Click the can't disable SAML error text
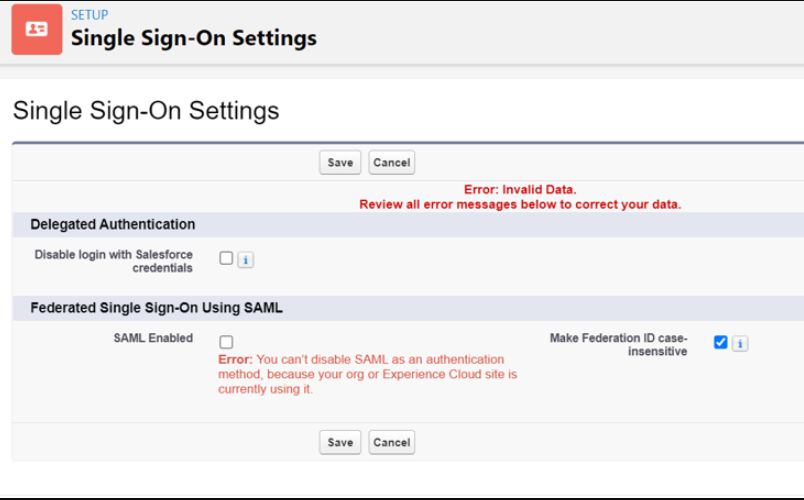The width and height of the screenshot is (804, 500). click(x=367, y=373)
